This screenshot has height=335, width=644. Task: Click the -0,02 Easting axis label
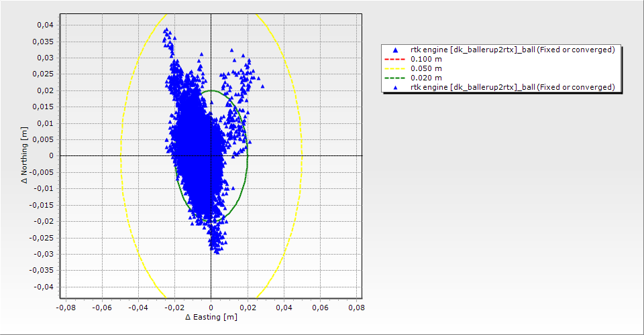[x=174, y=308]
